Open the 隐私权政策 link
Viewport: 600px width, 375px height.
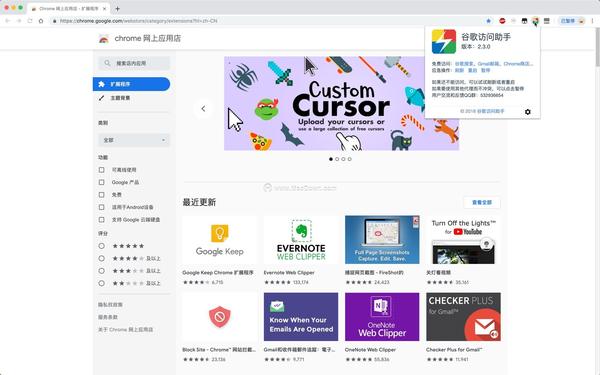[110, 305]
